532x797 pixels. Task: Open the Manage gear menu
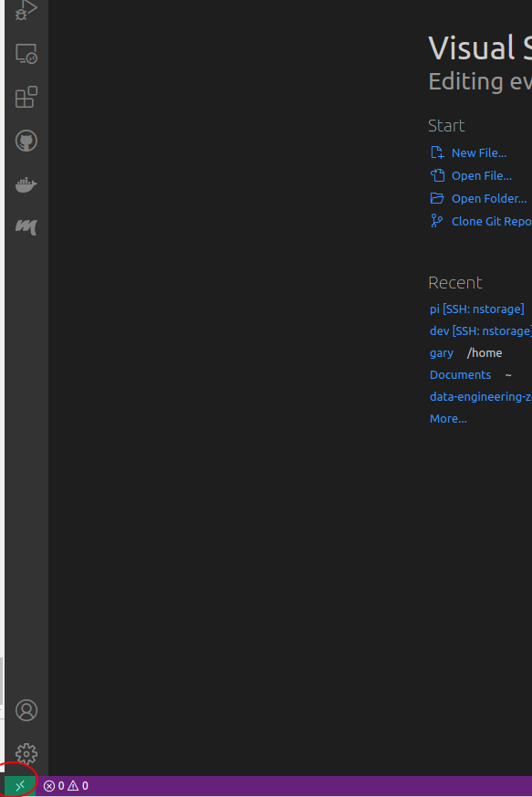[26, 753]
